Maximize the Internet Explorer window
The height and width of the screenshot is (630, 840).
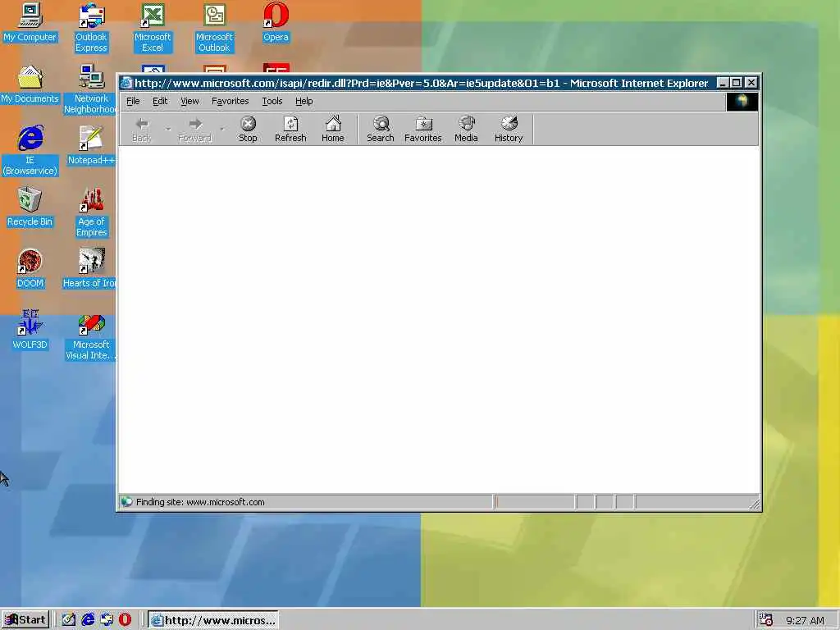736,83
